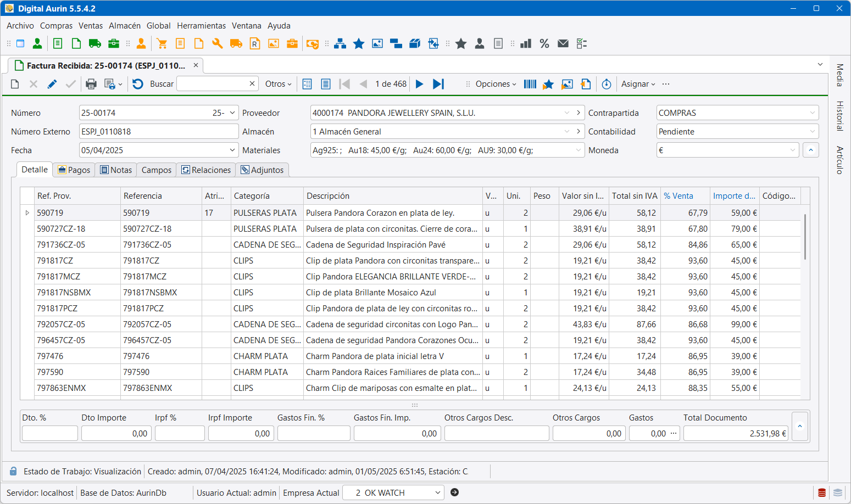Viewport: 851px width, 504px height.
Task: Open the Historial side panel
Action: 839,116
